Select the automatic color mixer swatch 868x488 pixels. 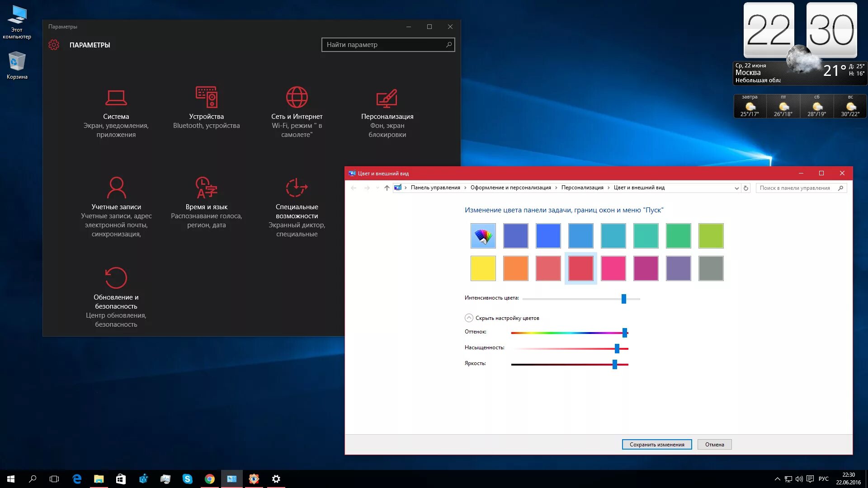pyautogui.click(x=483, y=236)
